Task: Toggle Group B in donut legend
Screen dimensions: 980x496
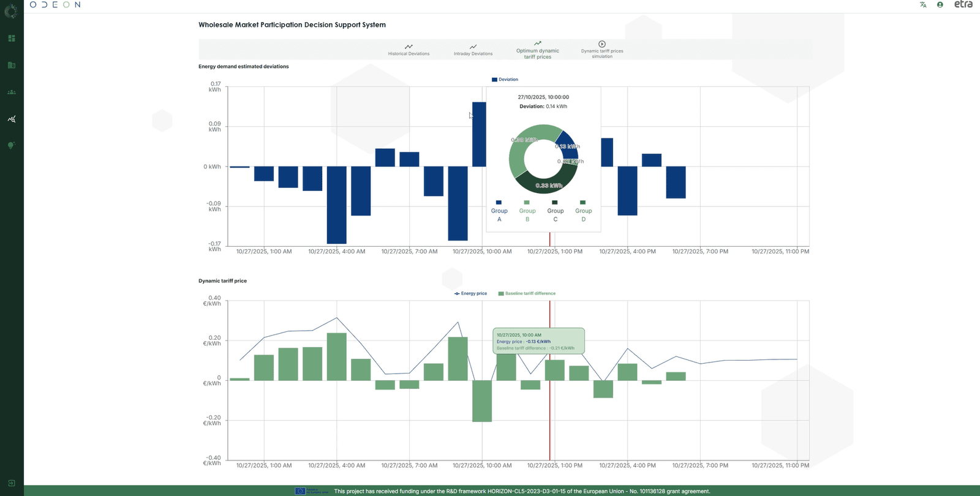Action: (x=527, y=211)
